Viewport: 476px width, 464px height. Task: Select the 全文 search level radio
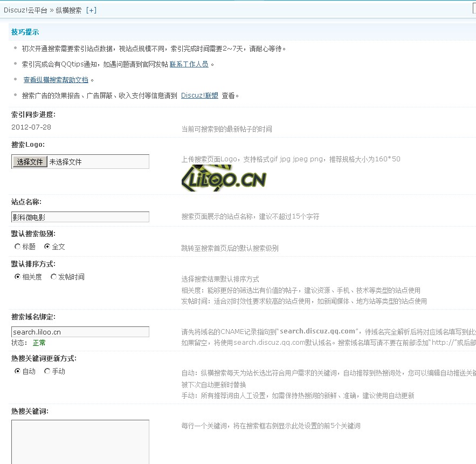pos(47,247)
